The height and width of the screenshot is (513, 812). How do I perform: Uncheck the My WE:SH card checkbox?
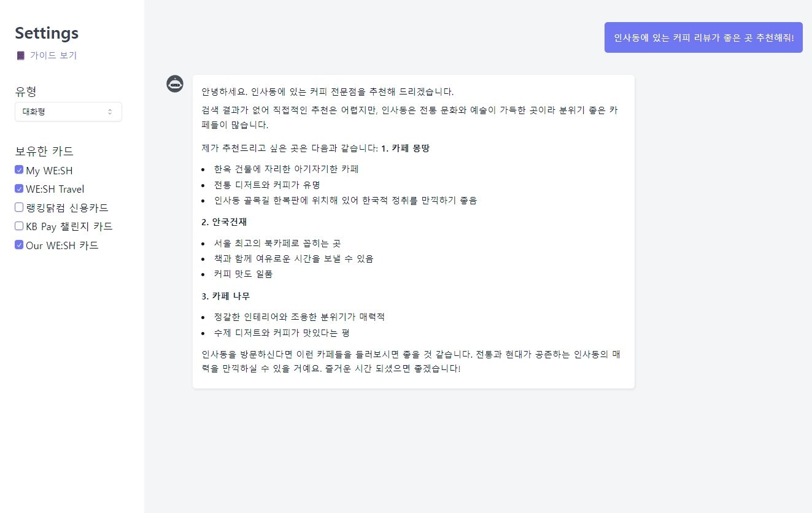tap(19, 170)
